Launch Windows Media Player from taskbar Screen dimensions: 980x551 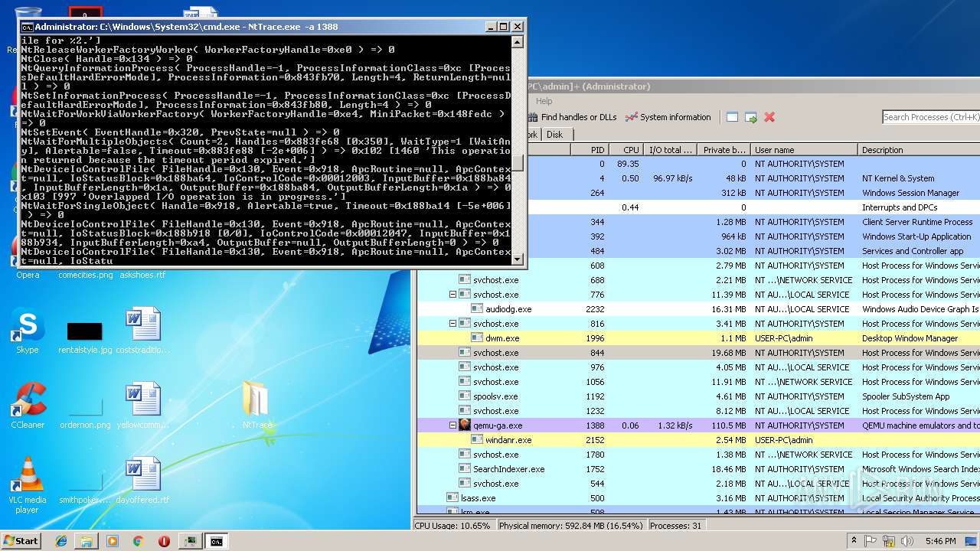[113, 541]
